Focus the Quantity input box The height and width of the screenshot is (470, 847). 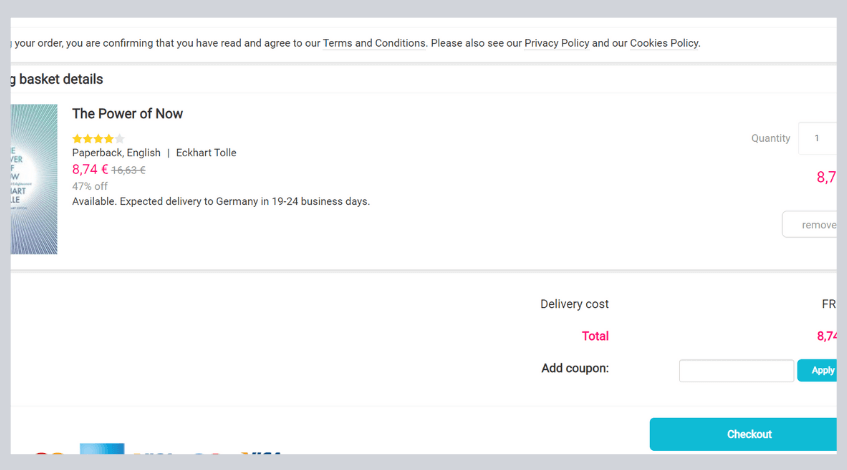tap(817, 138)
